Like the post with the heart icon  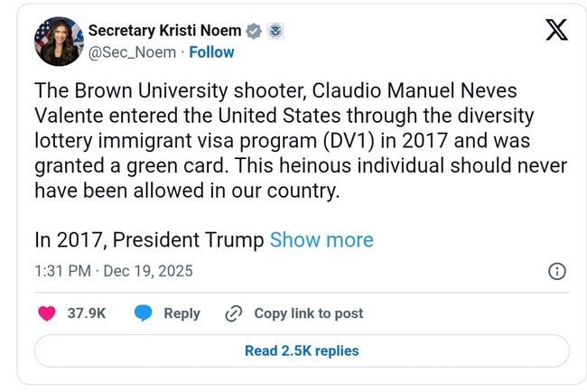(x=47, y=313)
